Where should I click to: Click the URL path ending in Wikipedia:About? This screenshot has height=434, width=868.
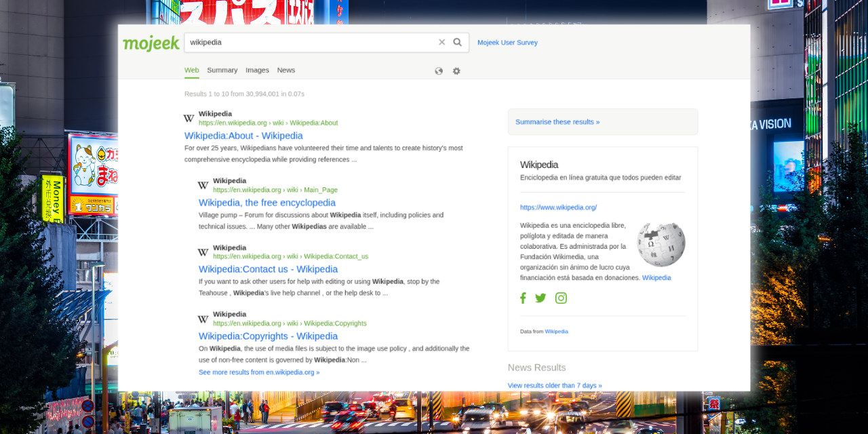tap(268, 123)
